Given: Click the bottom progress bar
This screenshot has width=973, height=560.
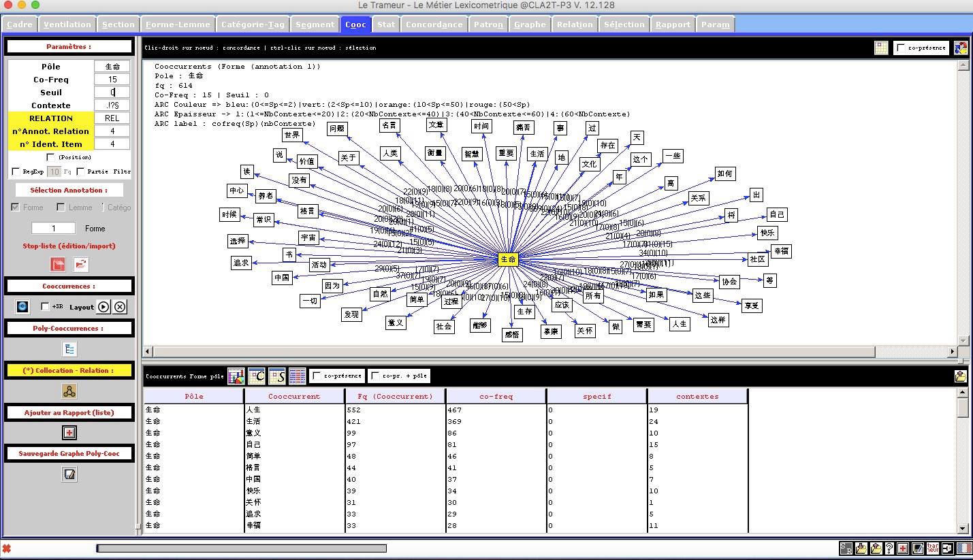Looking at the screenshot, I should click(242, 548).
